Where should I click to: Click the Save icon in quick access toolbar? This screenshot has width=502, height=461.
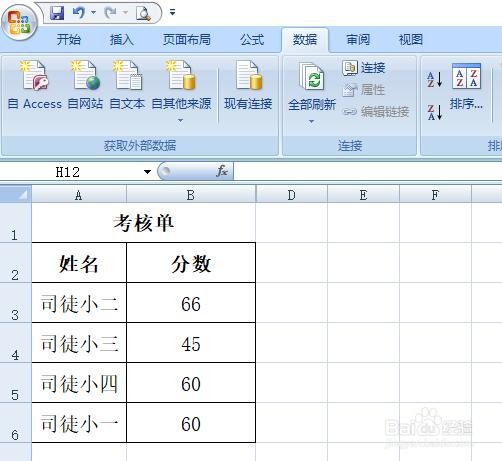pos(57,13)
